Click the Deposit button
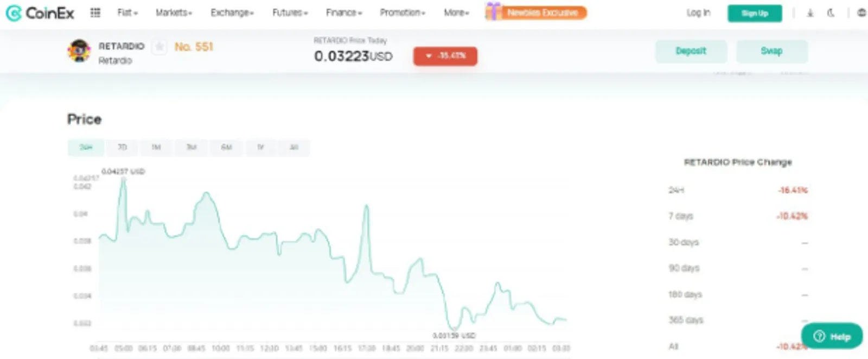The height and width of the screenshot is (359, 868). [691, 51]
